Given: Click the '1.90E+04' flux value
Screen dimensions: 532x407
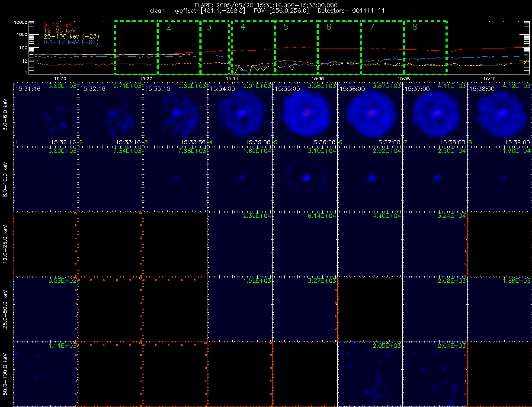Looking at the screenshot, I should point(517,151).
